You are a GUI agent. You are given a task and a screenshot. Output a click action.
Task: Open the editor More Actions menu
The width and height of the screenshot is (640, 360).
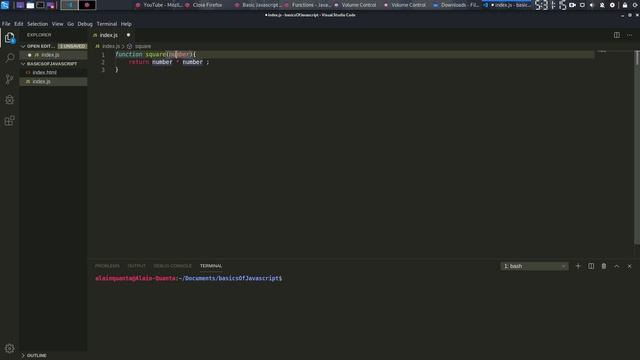coord(630,35)
